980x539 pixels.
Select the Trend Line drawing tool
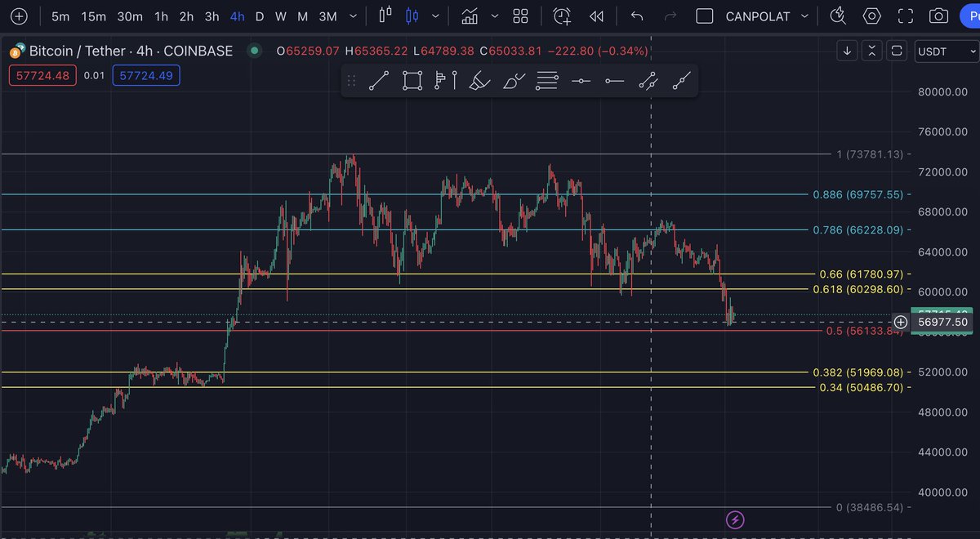click(x=378, y=80)
